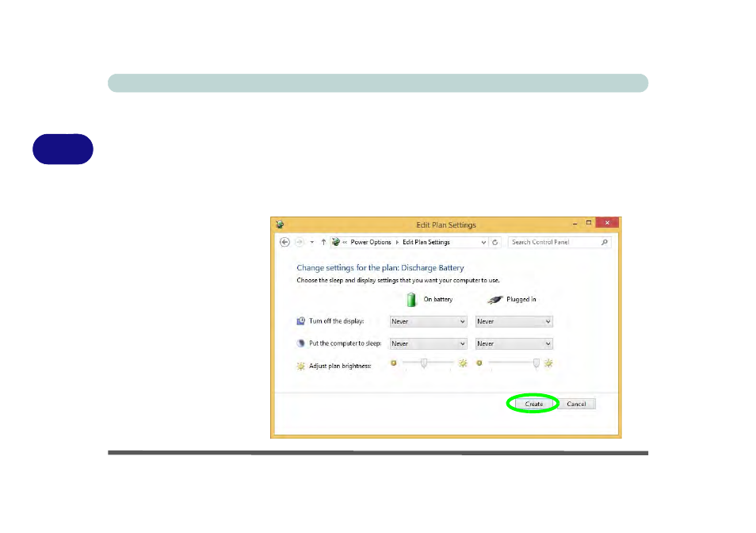Open recent locations dropdown arrow

(312, 242)
